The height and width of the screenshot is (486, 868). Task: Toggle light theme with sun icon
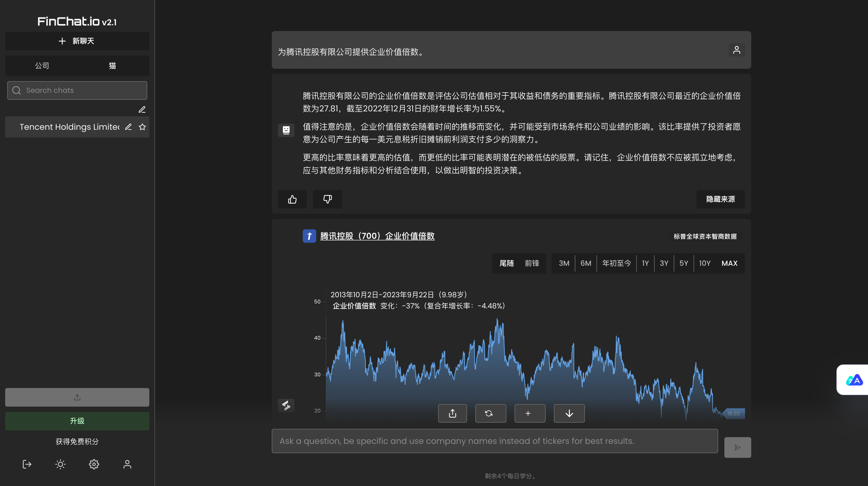pos(60,465)
